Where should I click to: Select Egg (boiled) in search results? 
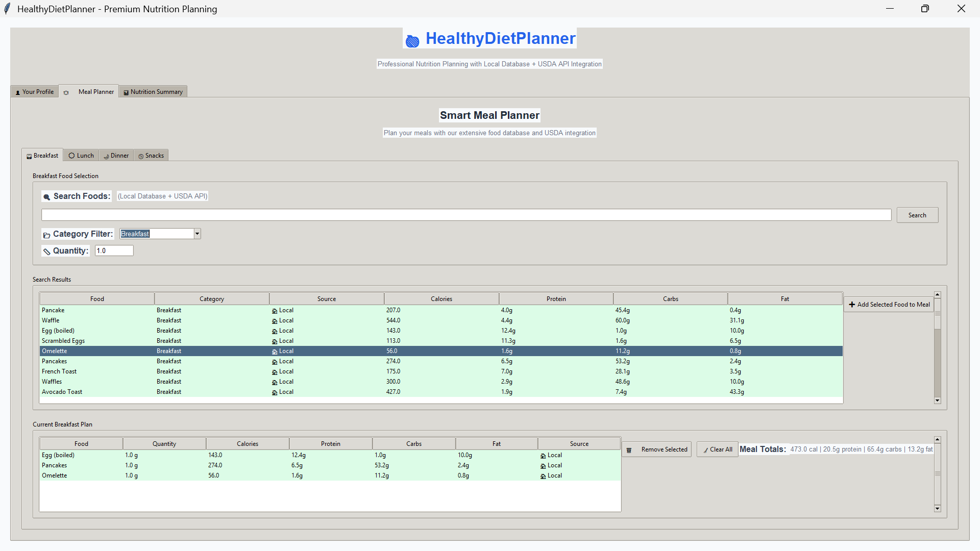pos(441,331)
